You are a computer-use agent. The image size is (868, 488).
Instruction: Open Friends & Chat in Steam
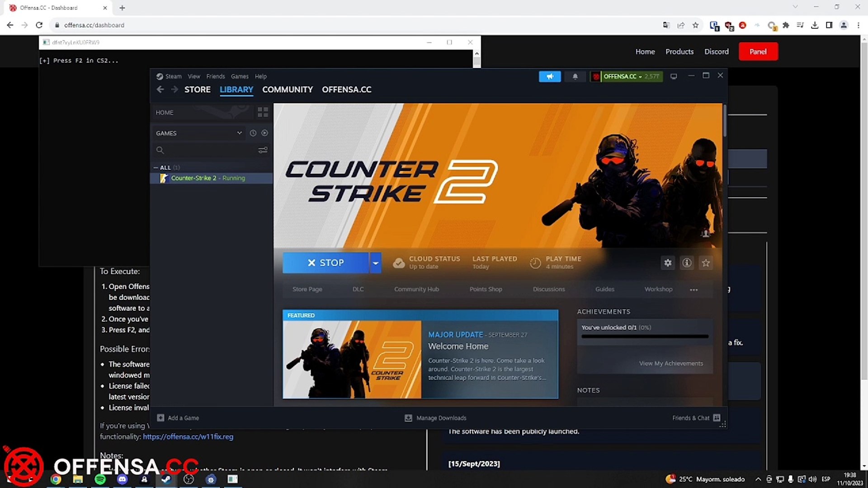691,418
